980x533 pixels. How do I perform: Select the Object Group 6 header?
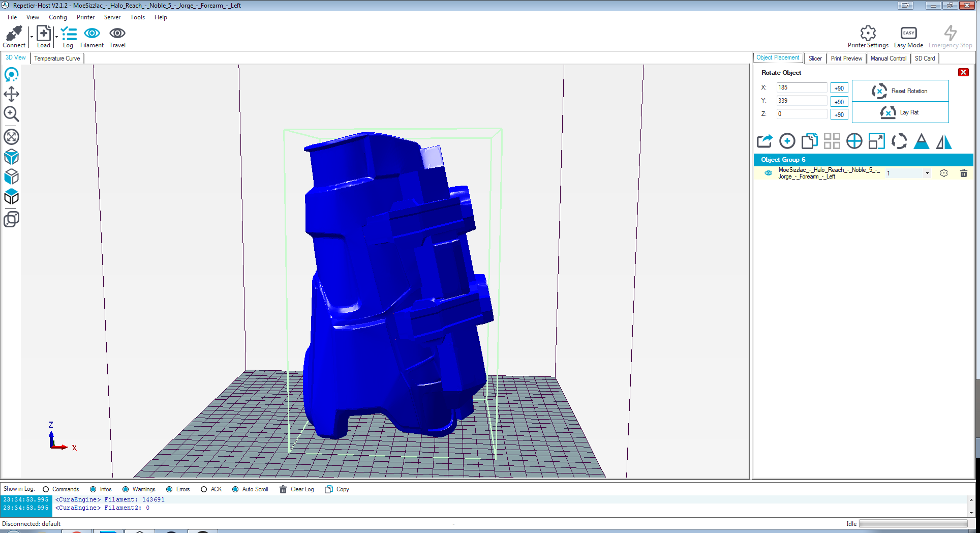pyautogui.click(x=863, y=160)
